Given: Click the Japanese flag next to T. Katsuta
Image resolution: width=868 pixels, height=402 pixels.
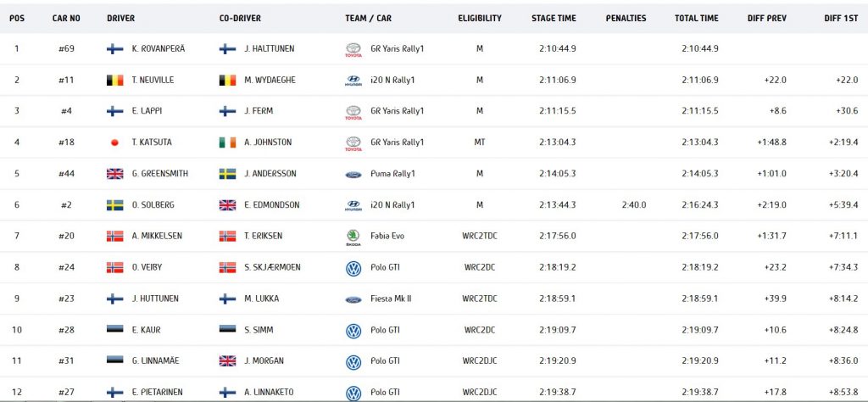Looking at the screenshot, I should click(x=115, y=142).
